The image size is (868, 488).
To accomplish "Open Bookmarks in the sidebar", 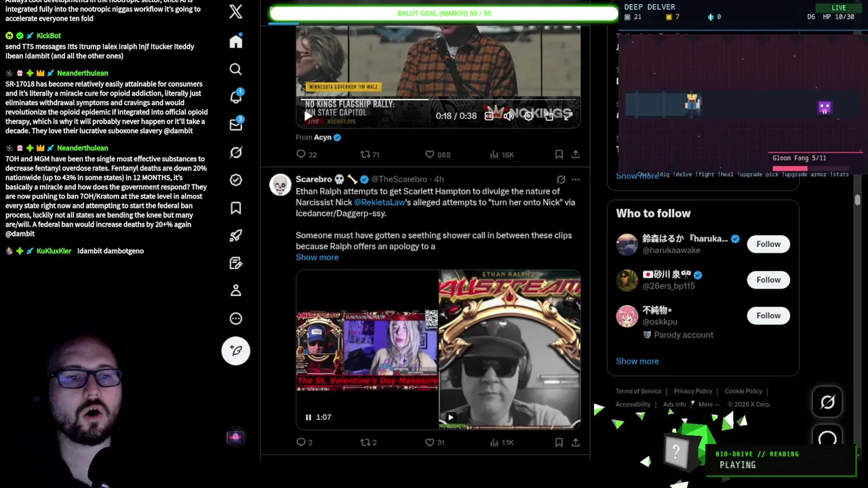I will [x=235, y=207].
